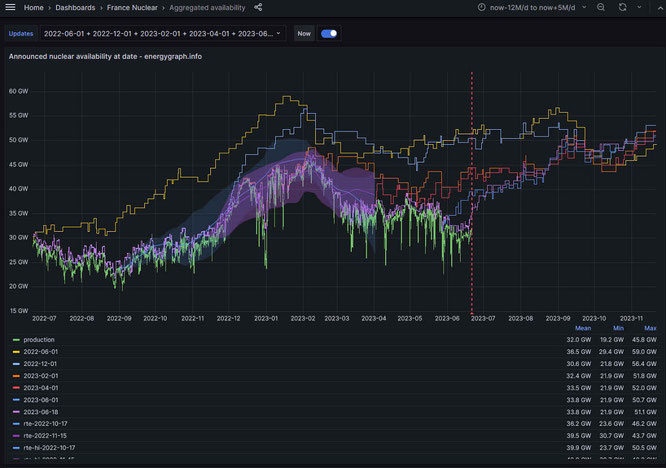
Task: Open panel title Announced nuclear availability menu
Action: pos(105,56)
